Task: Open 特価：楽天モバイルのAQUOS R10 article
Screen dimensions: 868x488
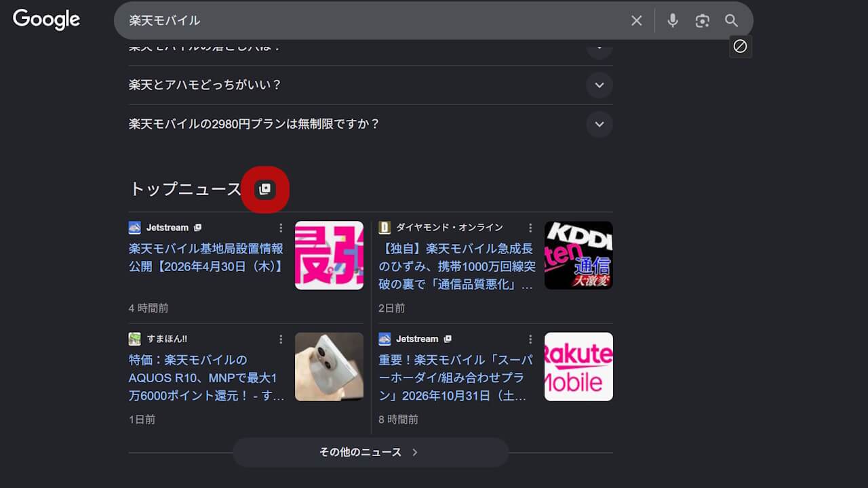Action: click(207, 378)
